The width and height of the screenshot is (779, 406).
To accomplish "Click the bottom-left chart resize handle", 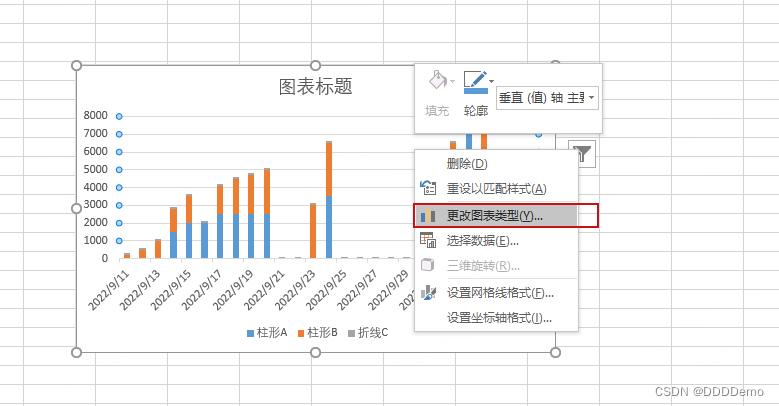I will [x=77, y=352].
